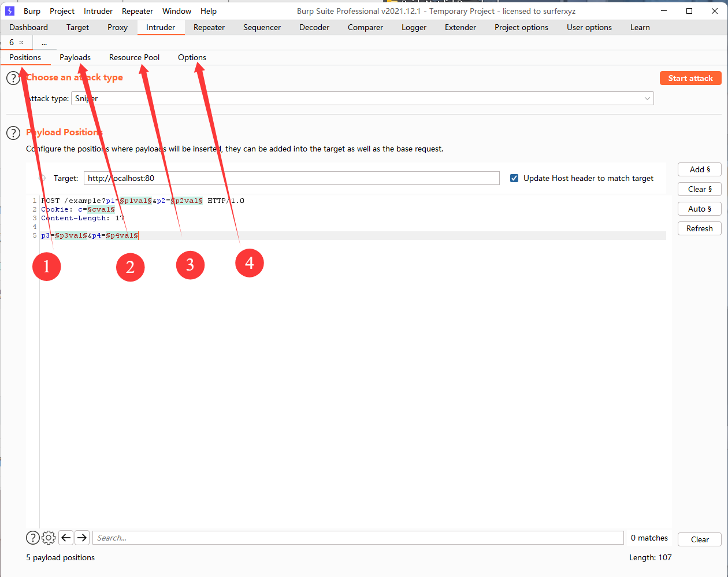The height and width of the screenshot is (577, 728).
Task: Open a new Intruder tab via ellipsis
Action: (44, 42)
